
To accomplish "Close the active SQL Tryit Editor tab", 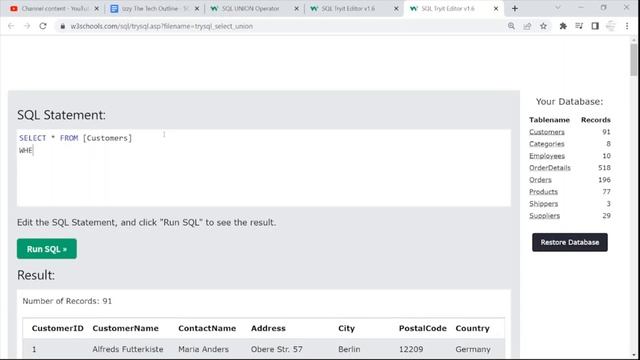I will 496,9.
